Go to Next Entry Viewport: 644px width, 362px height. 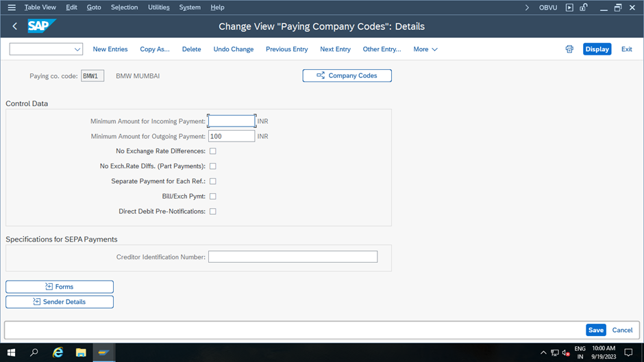(335, 49)
